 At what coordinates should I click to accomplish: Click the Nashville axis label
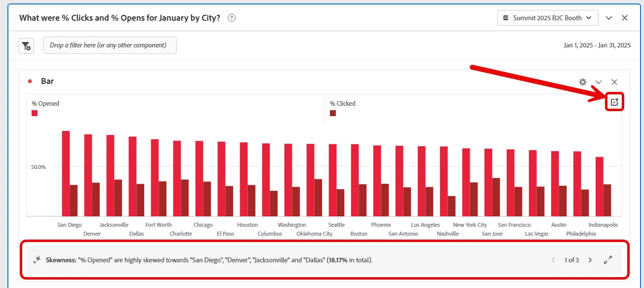click(448, 234)
